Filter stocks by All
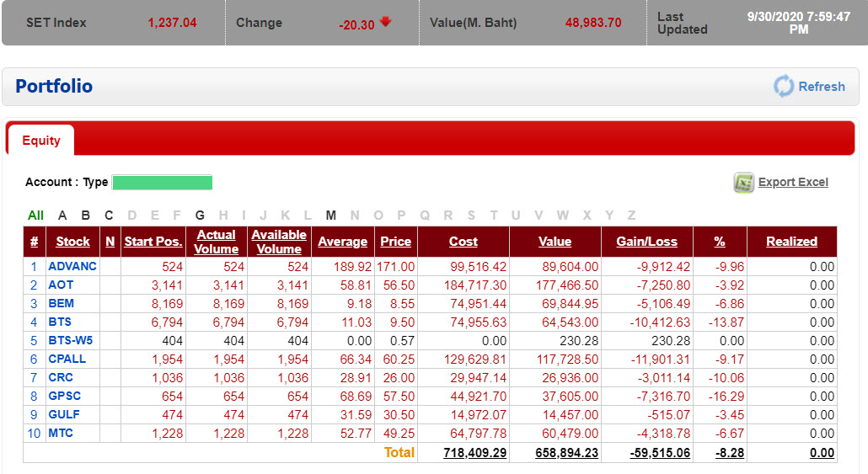The width and height of the screenshot is (868, 474). pos(35,216)
